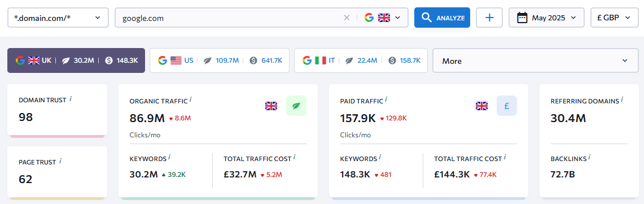This screenshot has height=204, width=644.
Task: Open the £ GBP currency dropdown
Action: click(x=615, y=18)
